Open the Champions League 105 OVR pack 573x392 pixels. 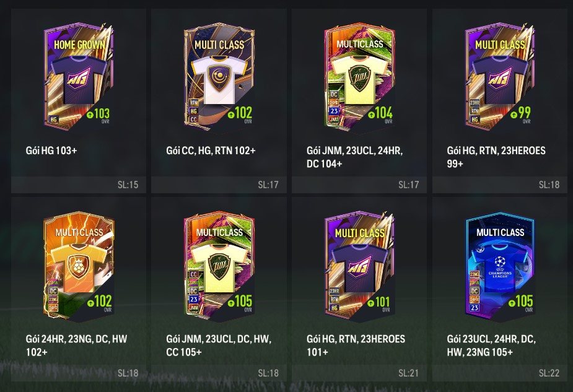(500, 266)
